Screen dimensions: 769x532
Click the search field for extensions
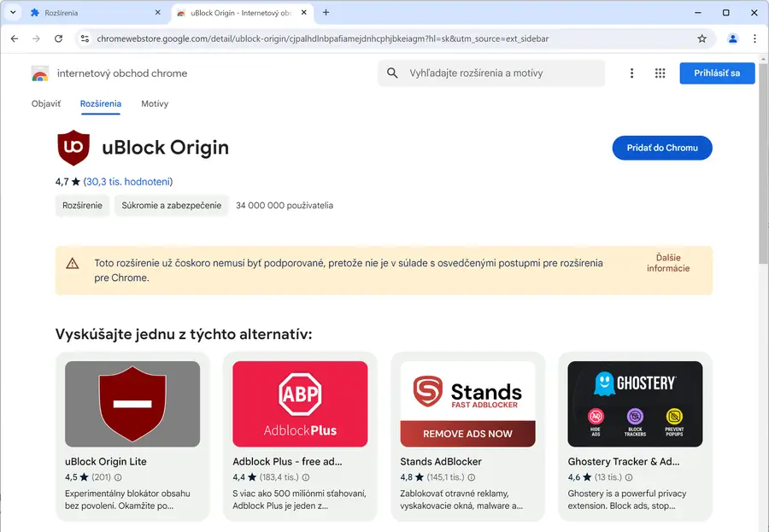click(x=501, y=73)
